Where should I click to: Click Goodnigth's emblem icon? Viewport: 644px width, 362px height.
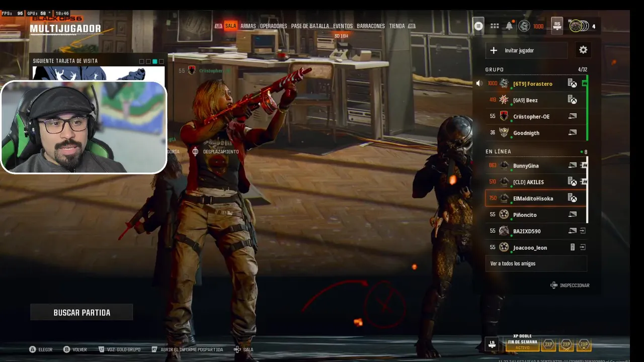point(504,133)
